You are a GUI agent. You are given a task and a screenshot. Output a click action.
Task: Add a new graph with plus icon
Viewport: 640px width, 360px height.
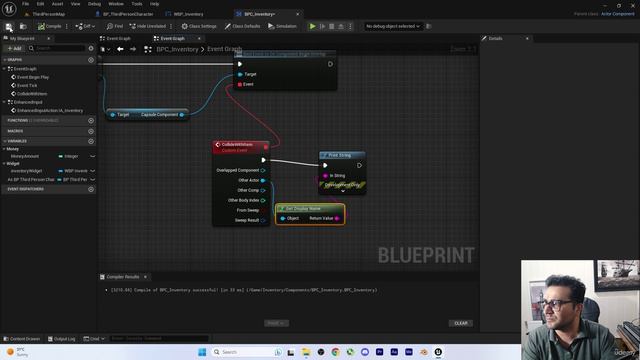tap(91, 60)
